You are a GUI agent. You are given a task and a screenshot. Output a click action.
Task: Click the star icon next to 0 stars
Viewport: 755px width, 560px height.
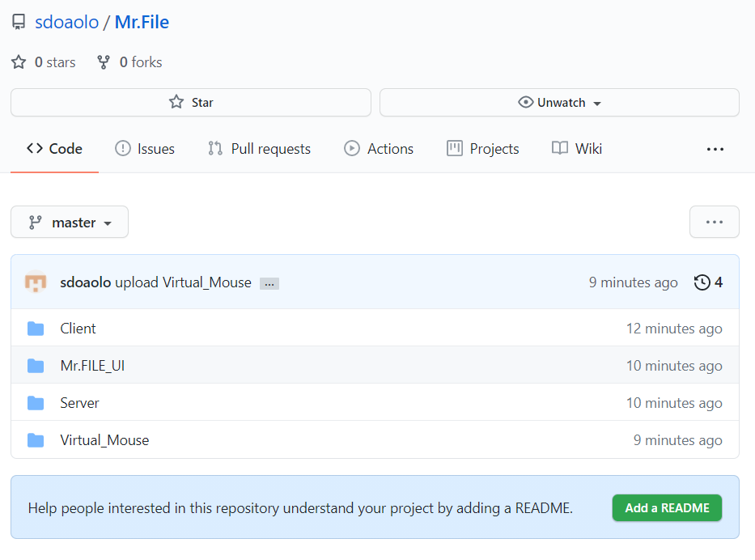tap(19, 62)
